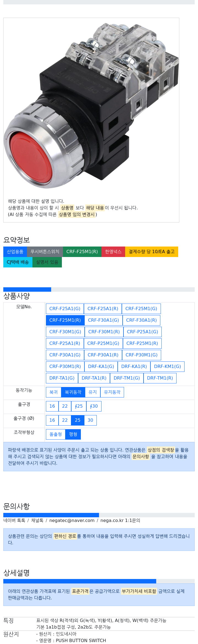198x644 pixels.
Task: Switch 동작기능 to 유지동작
Action: 112,392
